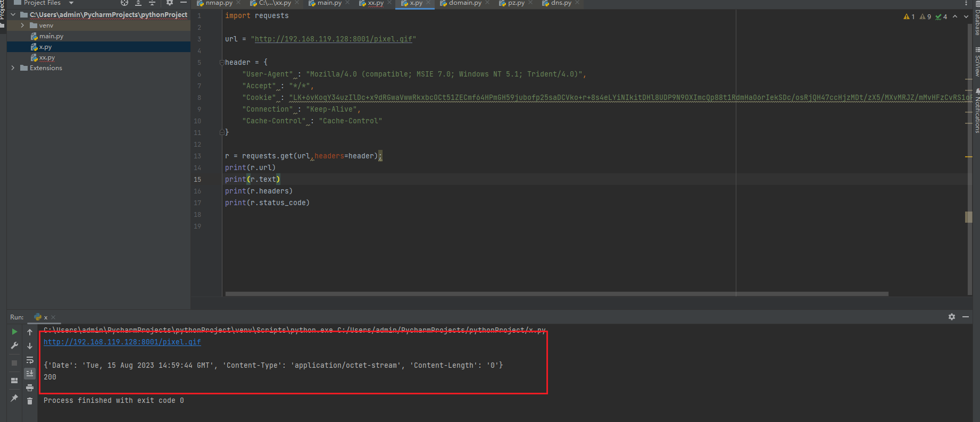Open Project Files view dropdown
Screen dimensions: 980x422
(x=71, y=3)
